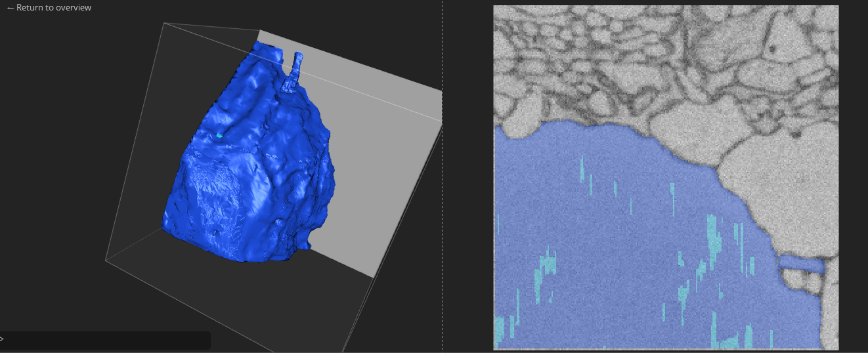Click the empty dark area right of the slice

pos(853,176)
